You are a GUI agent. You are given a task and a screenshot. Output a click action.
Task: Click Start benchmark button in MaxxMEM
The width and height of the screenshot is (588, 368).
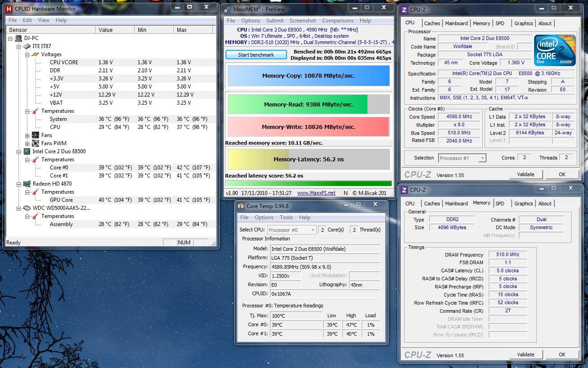(x=256, y=55)
